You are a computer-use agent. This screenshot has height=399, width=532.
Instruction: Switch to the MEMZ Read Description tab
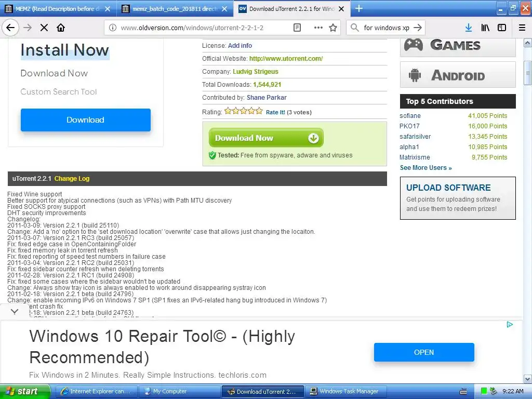(x=58, y=9)
